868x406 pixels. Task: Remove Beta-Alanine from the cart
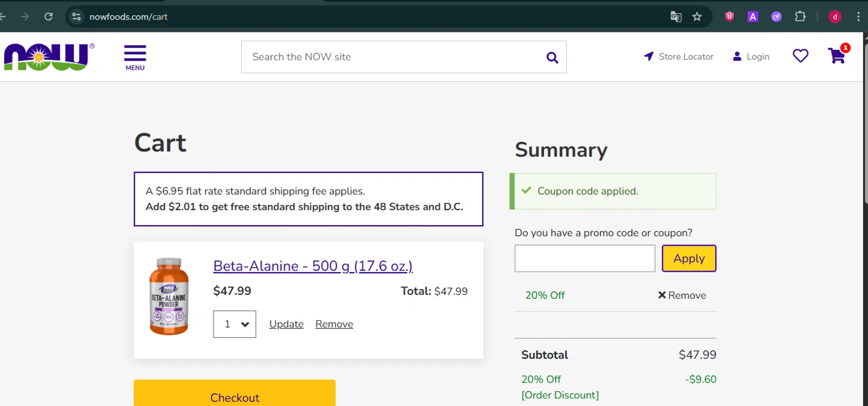pos(334,324)
